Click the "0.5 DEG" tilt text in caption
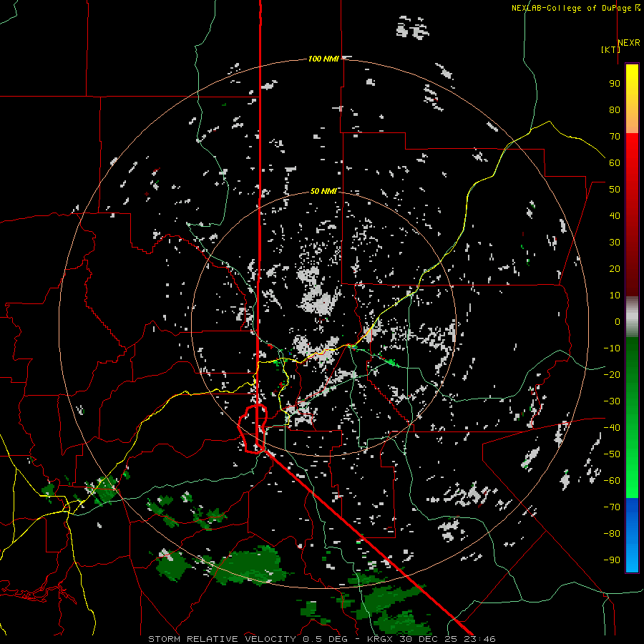 pos(326,639)
